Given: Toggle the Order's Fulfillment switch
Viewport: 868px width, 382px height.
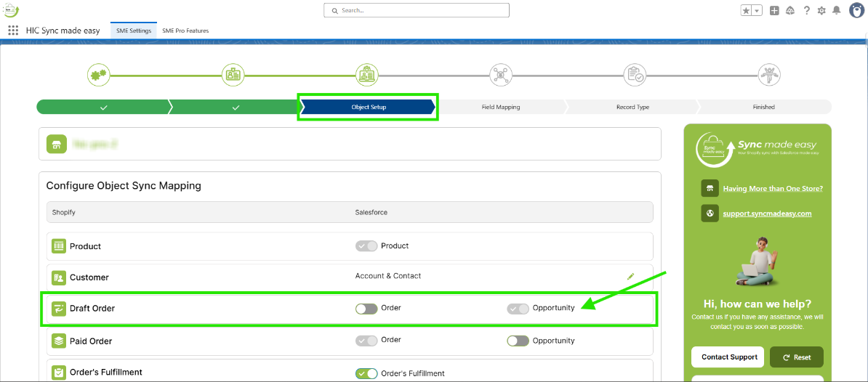Looking at the screenshot, I should tap(366, 374).
